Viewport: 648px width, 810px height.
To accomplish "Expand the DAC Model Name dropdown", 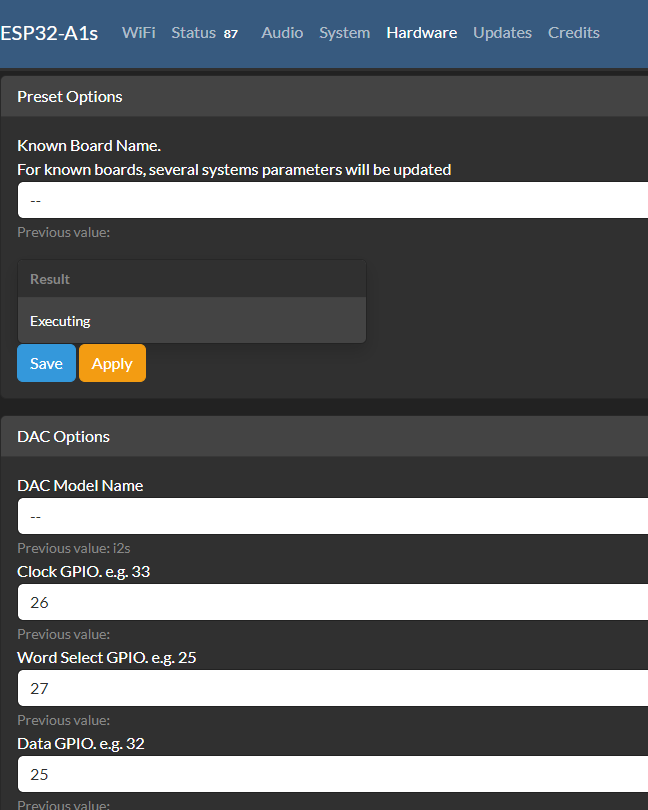I will (332, 516).
